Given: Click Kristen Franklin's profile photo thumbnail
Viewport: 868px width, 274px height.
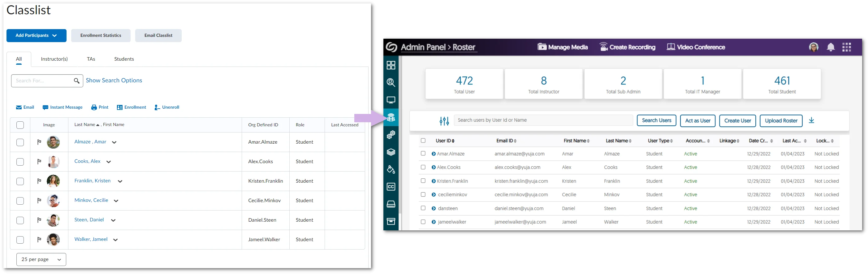Looking at the screenshot, I should [53, 181].
